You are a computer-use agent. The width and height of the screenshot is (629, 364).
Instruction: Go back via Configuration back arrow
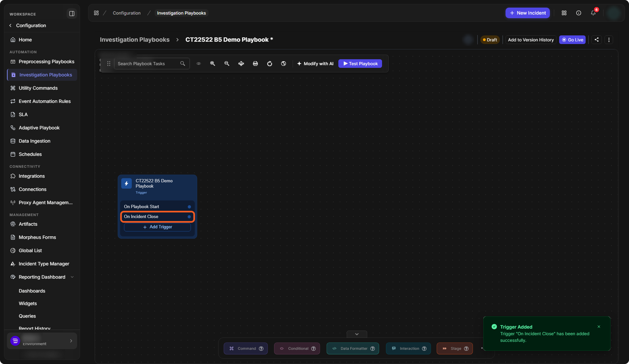[10, 25]
